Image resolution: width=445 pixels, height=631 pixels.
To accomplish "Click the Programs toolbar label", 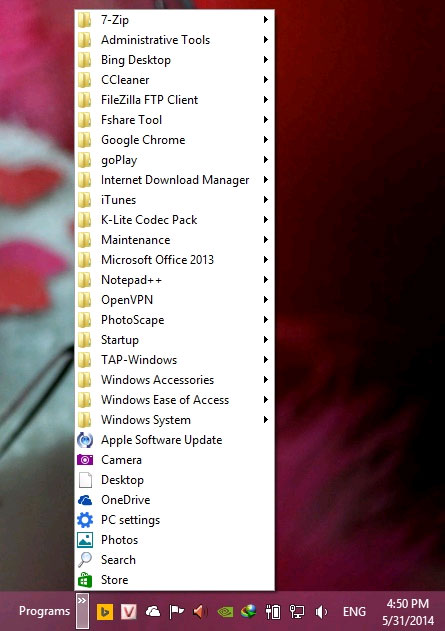I will [x=44, y=611].
